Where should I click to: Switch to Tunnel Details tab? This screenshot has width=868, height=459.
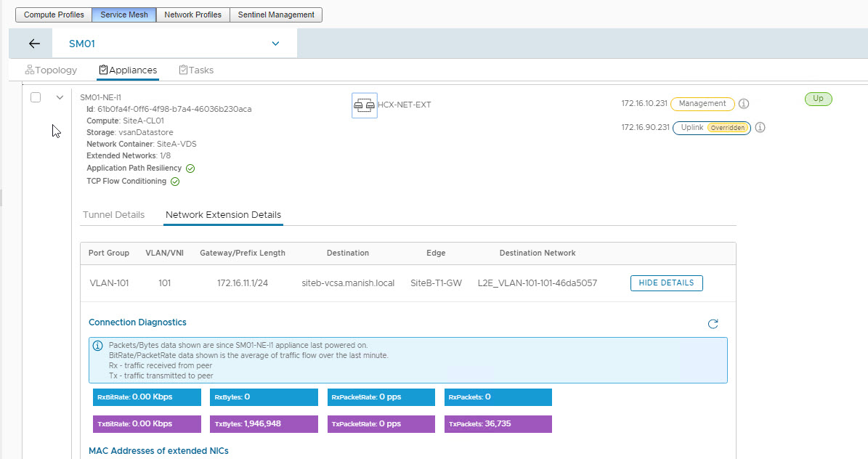coord(113,215)
